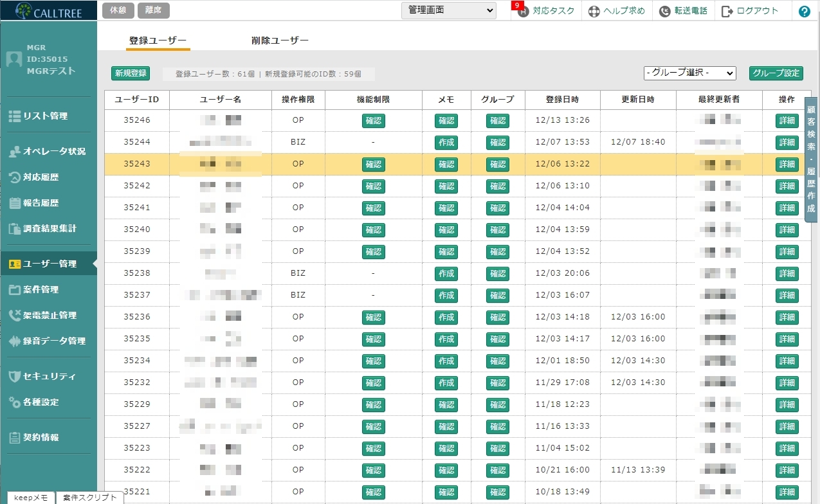Click the 休憩 button
The image size is (820, 504).
[x=118, y=10]
